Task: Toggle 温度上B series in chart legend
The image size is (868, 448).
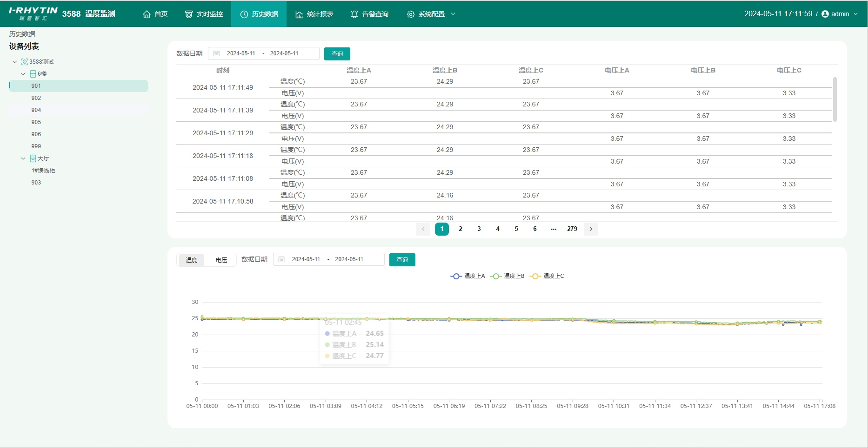Action: [x=507, y=276]
